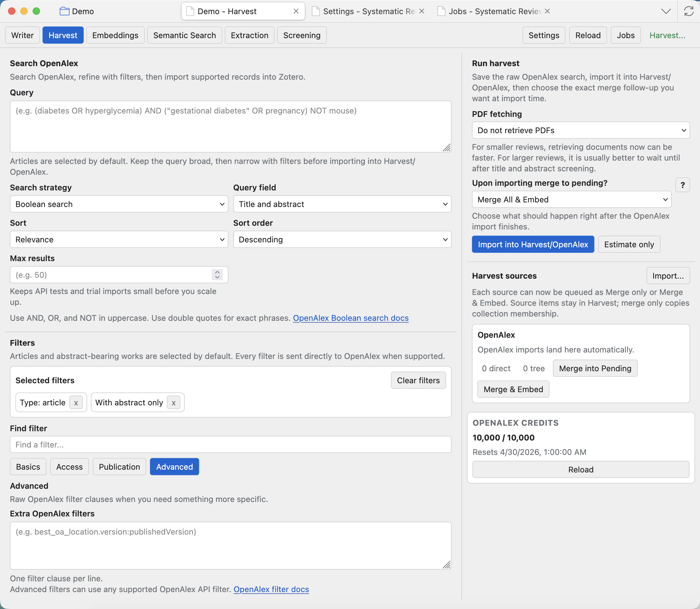Open the Jobs button in toolbar
The width and height of the screenshot is (700, 609).
point(626,35)
